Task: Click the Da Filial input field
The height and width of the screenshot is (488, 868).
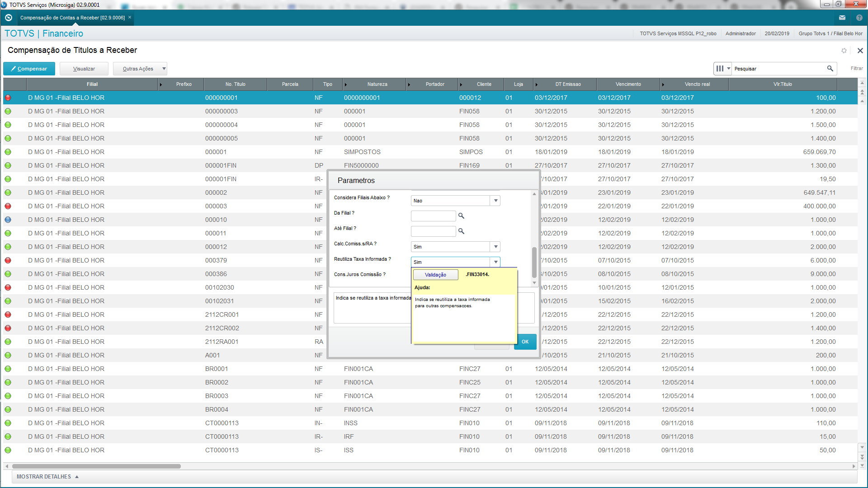Action: point(433,216)
